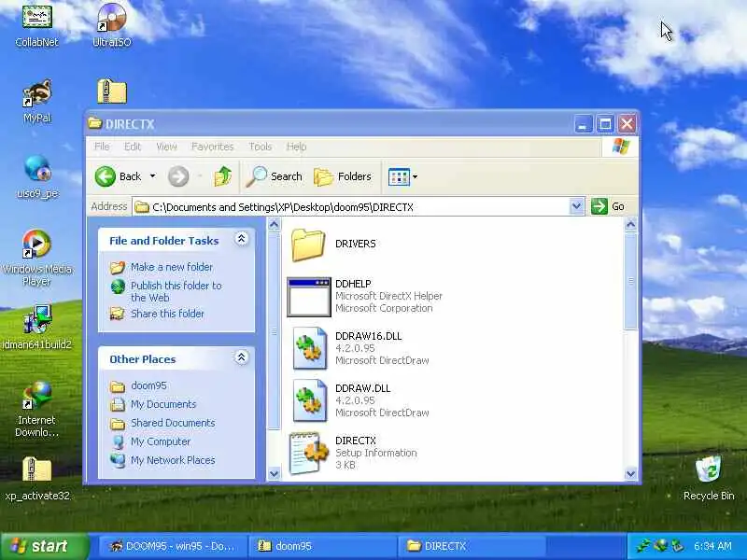Open the Edit menu
This screenshot has height=560, width=747.
(133, 147)
